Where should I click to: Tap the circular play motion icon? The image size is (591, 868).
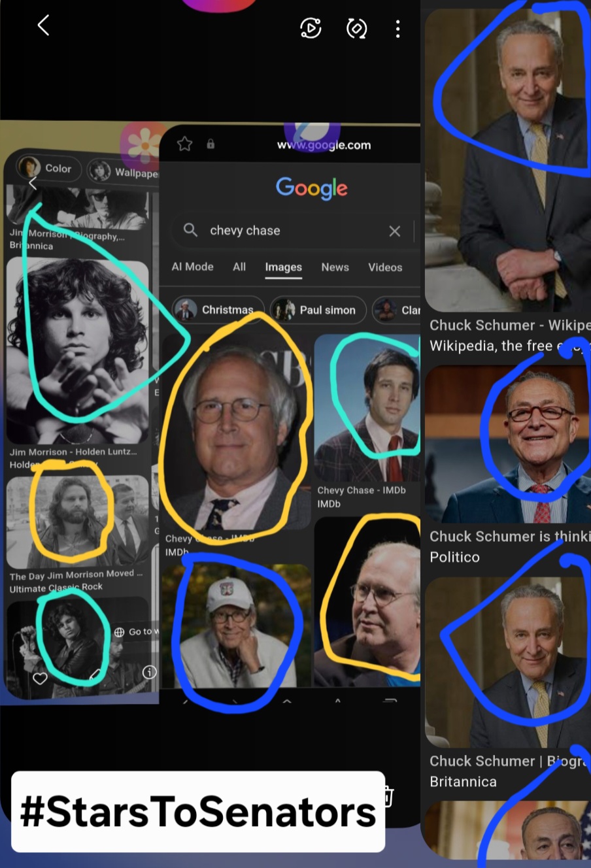coord(311,28)
